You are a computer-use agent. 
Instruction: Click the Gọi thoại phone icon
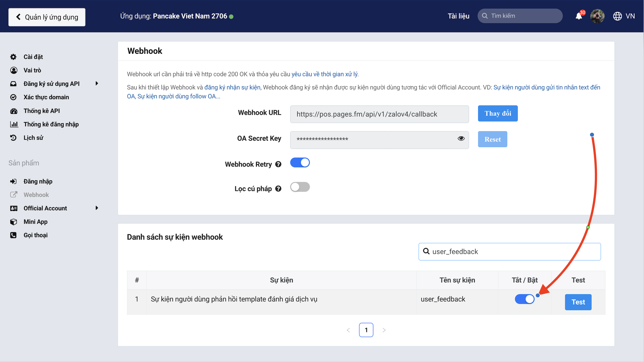point(13,235)
